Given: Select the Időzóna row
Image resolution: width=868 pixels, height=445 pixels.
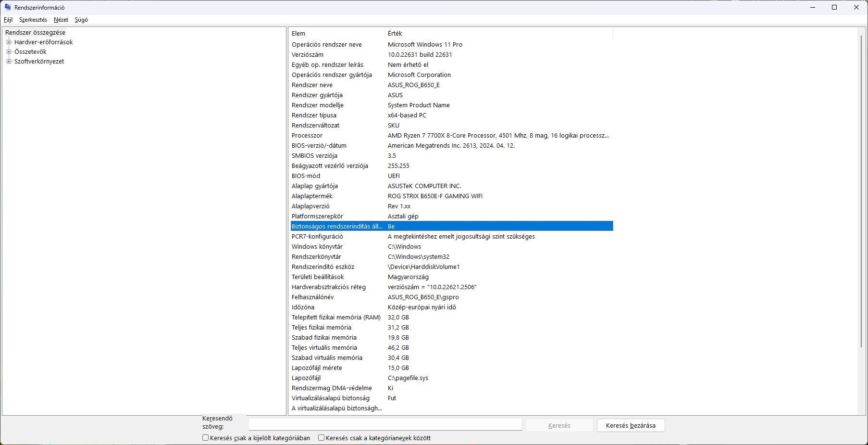Looking at the screenshot, I should click(x=452, y=307).
